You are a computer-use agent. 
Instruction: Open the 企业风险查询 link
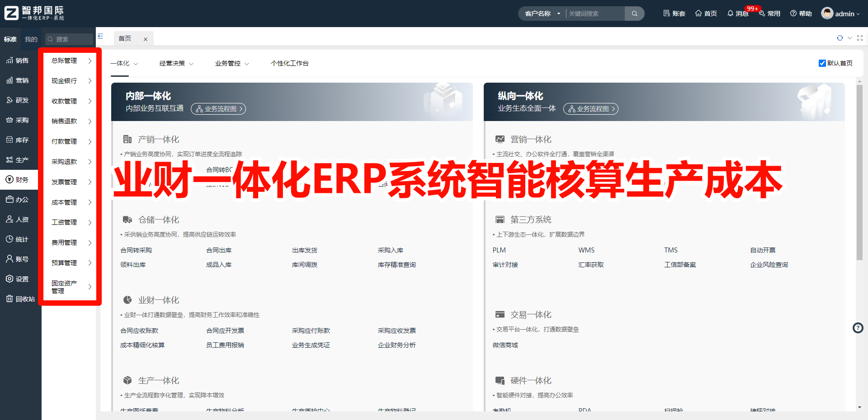pos(769,265)
